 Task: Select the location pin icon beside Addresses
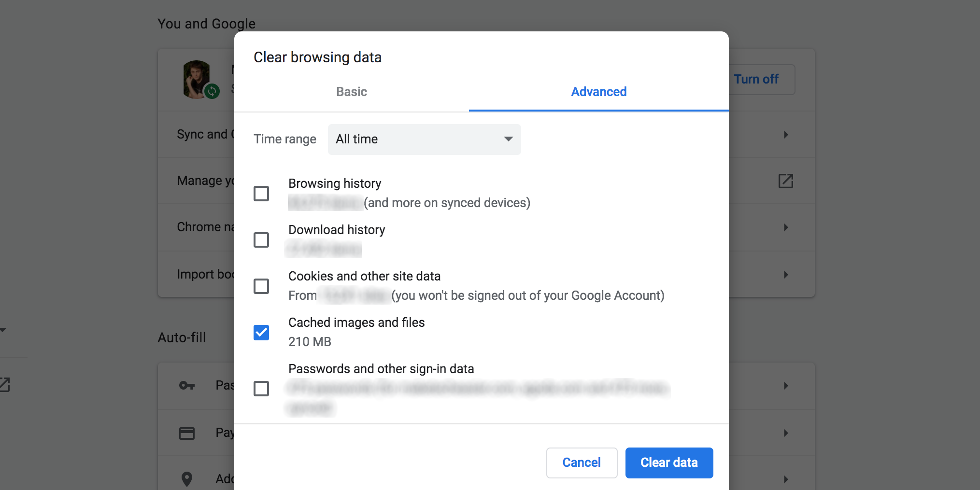coord(187,478)
